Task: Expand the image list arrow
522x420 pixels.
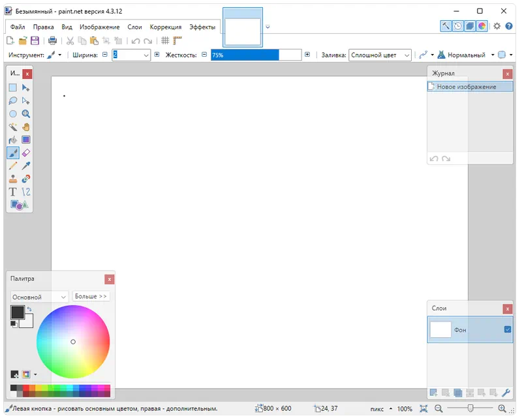Action: coord(268,27)
